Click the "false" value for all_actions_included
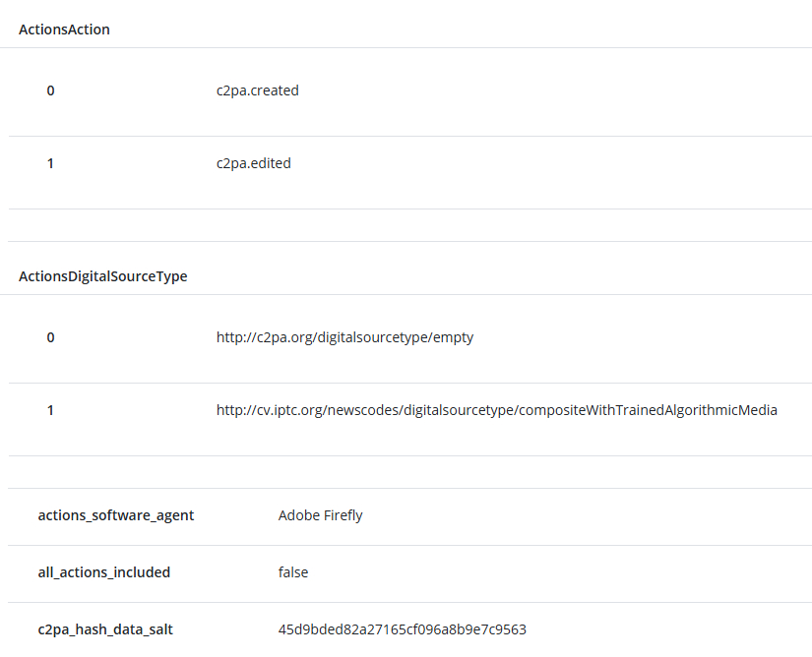Viewport: 812px width, 657px height. pyautogui.click(x=293, y=572)
